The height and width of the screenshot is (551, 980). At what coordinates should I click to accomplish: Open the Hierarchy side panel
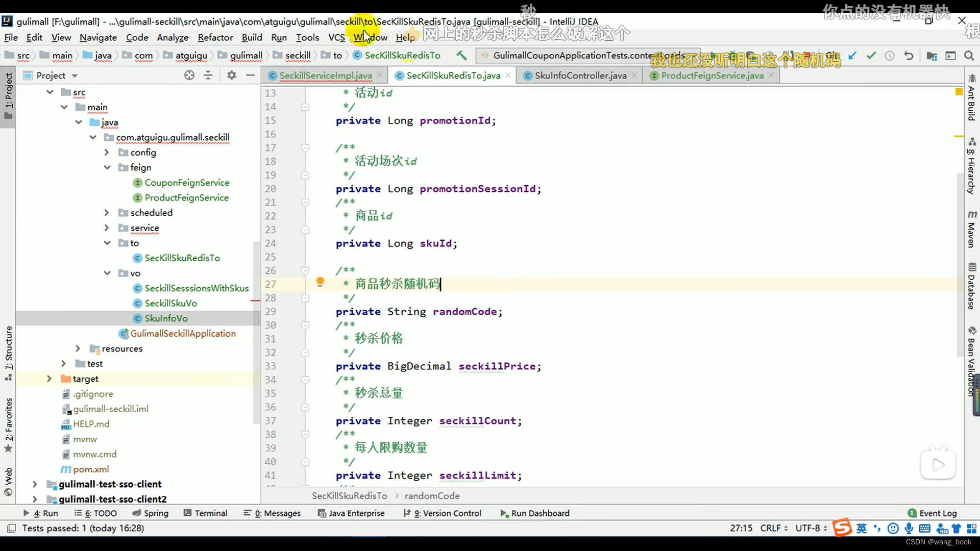point(972,166)
